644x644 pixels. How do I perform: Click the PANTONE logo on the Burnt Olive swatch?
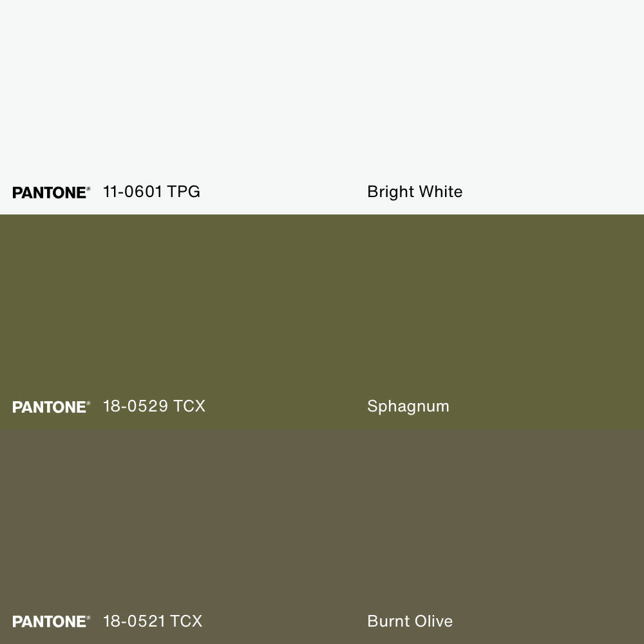point(49,621)
